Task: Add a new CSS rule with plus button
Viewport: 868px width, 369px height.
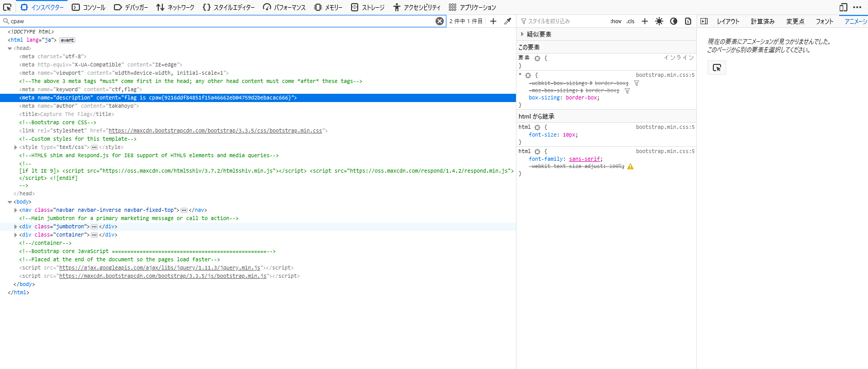Action: (645, 21)
